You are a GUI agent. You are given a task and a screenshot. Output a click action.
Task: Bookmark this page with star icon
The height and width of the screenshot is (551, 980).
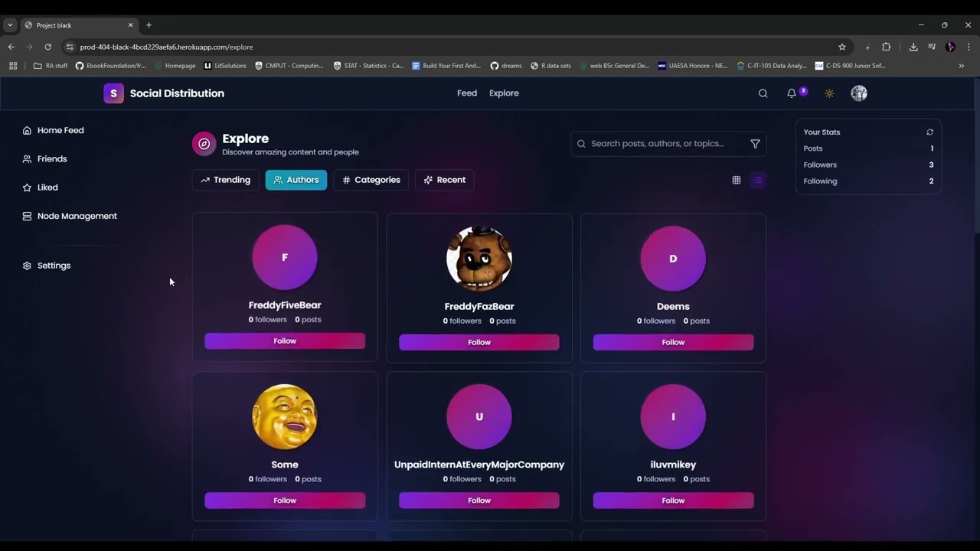842,47
